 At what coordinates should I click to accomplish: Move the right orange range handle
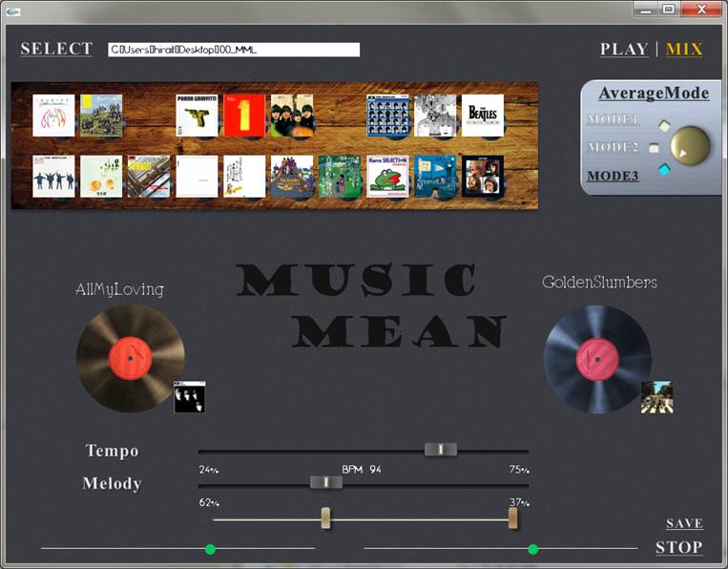tap(512, 517)
